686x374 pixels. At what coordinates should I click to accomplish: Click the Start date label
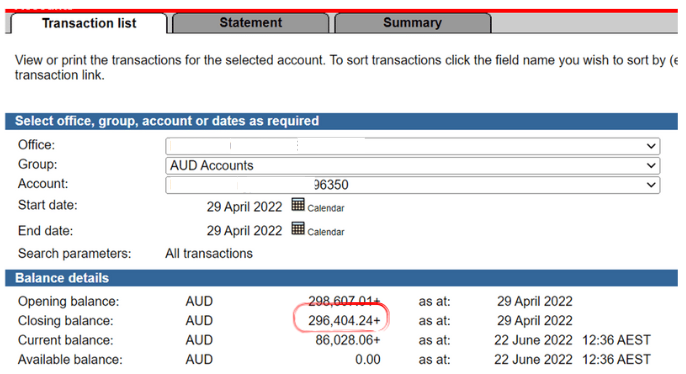point(47,205)
